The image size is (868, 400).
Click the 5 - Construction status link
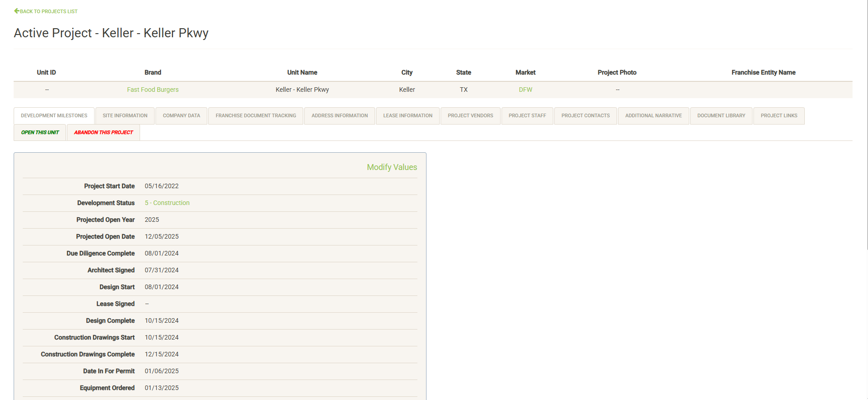[x=167, y=203]
